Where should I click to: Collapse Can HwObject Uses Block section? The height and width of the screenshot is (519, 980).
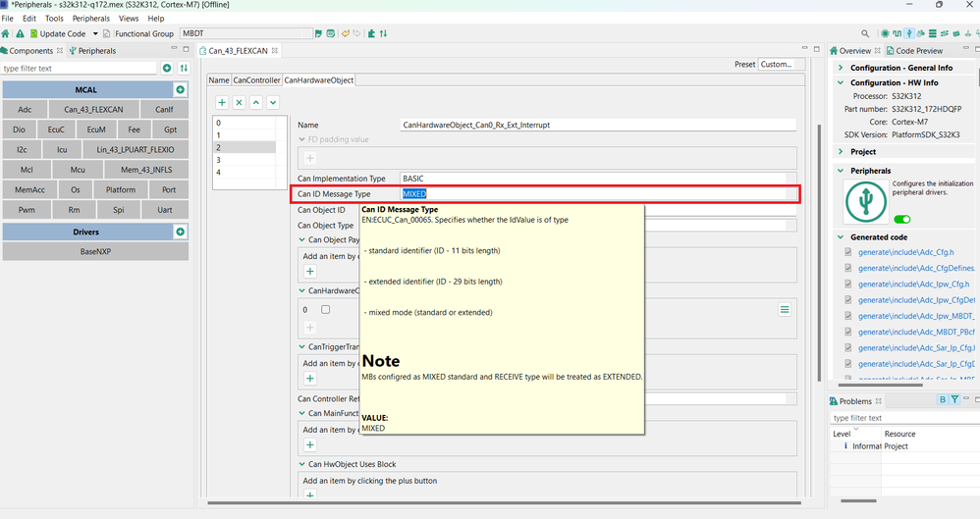click(x=301, y=464)
